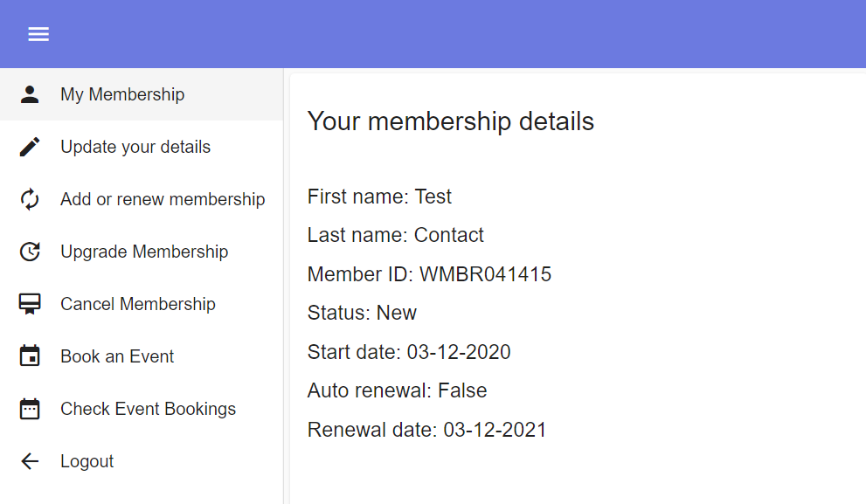Screen dimensions: 866x504
Task: Open Book an Event
Action: pyautogui.click(x=117, y=356)
